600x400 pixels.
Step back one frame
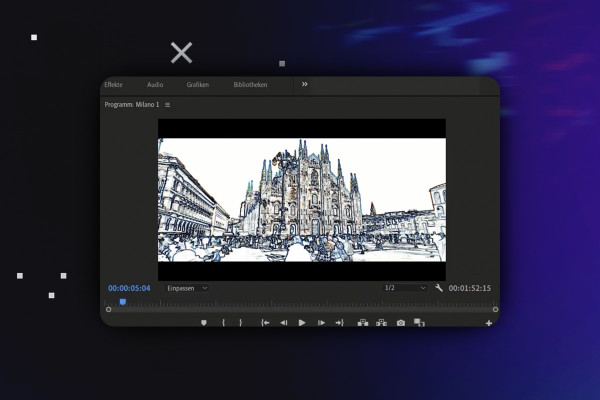coord(284,323)
